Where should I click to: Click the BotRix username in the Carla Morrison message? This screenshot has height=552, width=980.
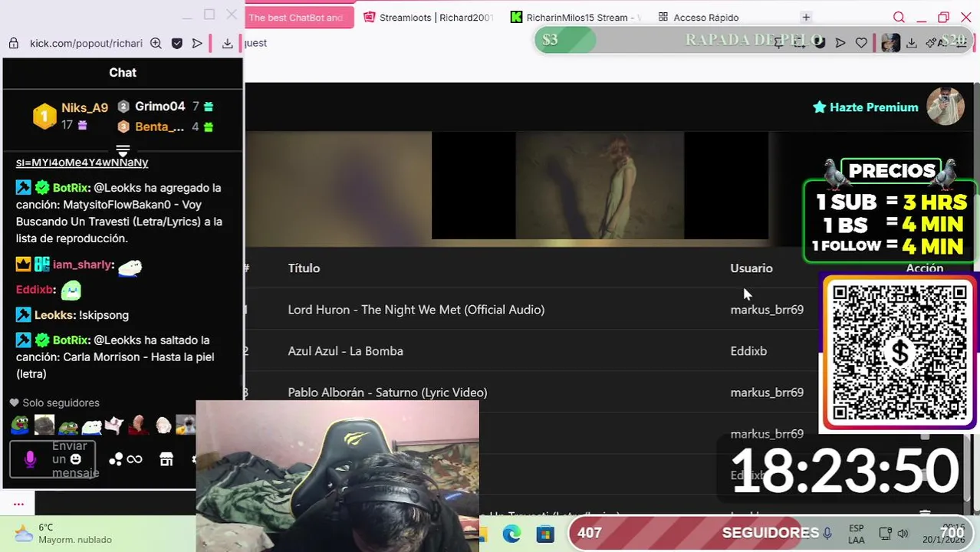click(71, 340)
